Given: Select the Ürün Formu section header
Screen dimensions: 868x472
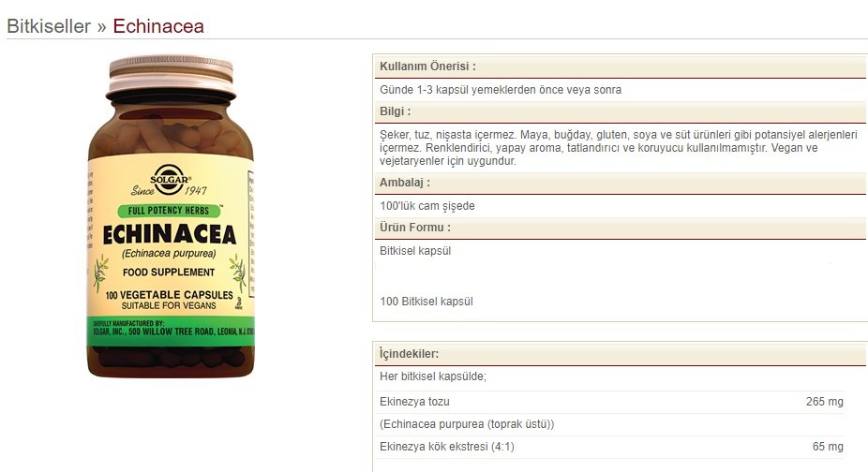Looking at the screenshot, I should (620, 228).
